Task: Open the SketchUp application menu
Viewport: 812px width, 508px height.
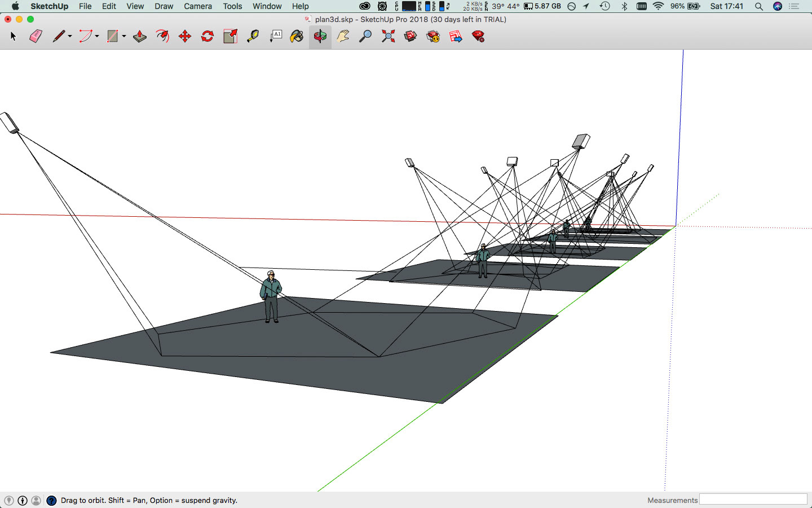Action: [x=49, y=6]
